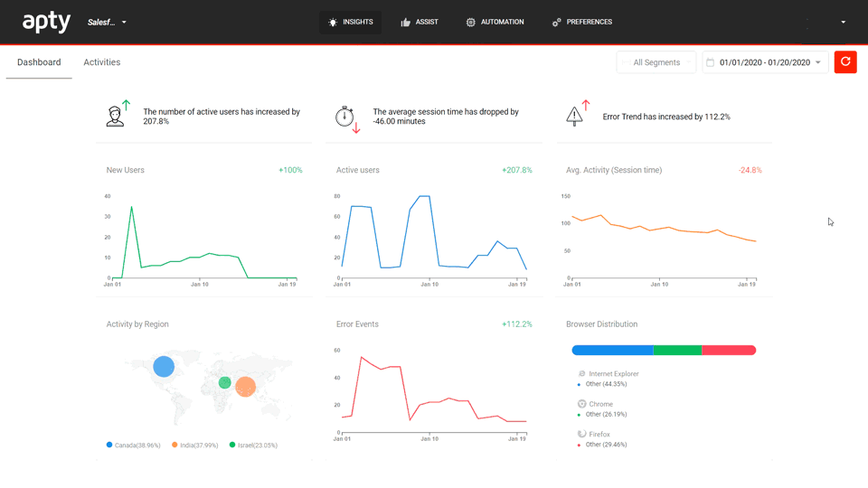Select the Dashboard tab
The width and height of the screenshot is (868, 488).
coord(39,62)
